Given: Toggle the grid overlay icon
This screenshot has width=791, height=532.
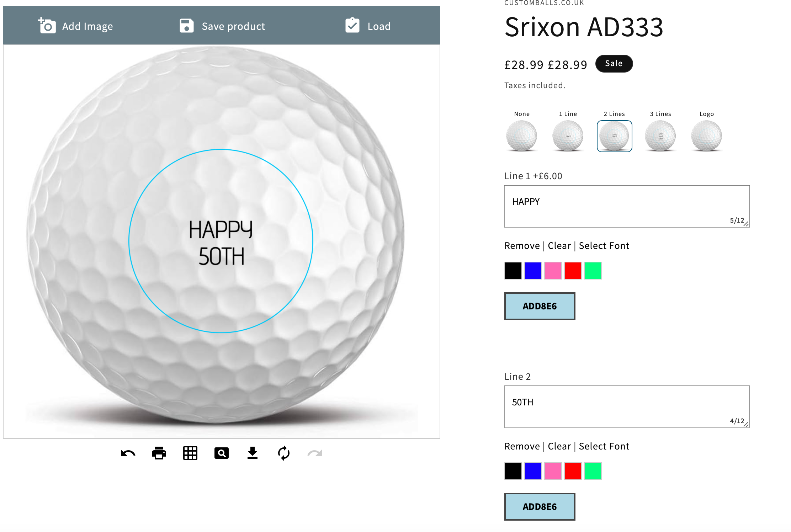Looking at the screenshot, I should (x=190, y=453).
